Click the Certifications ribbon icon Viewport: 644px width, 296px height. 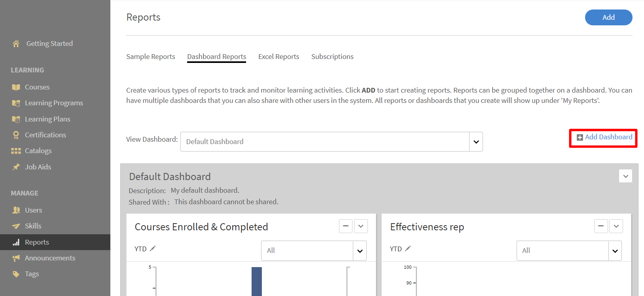point(16,135)
